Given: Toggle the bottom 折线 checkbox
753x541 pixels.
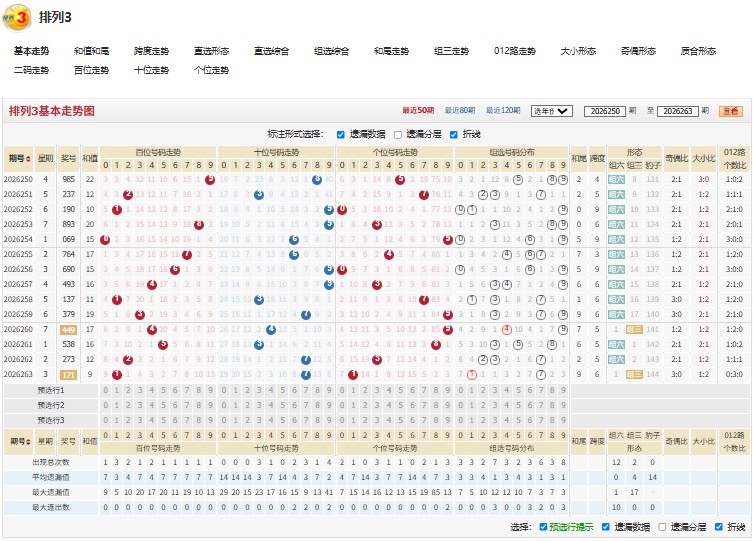Looking at the screenshot, I should [x=718, y=527].
